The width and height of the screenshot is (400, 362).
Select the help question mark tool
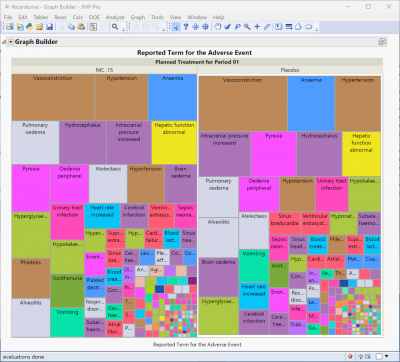[186, 27]
